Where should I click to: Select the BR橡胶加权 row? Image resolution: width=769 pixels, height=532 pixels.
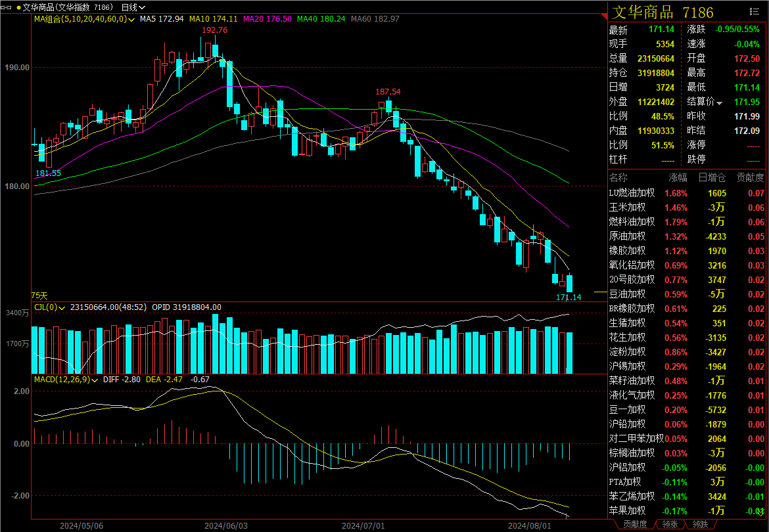pyautogui.click(x=687, y=309)
